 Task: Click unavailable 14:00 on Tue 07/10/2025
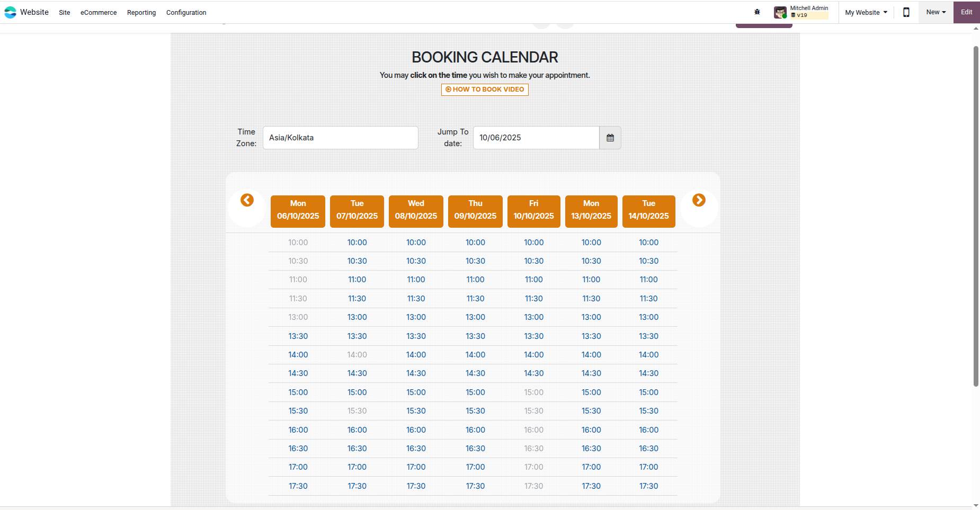(x=357, y=355)
